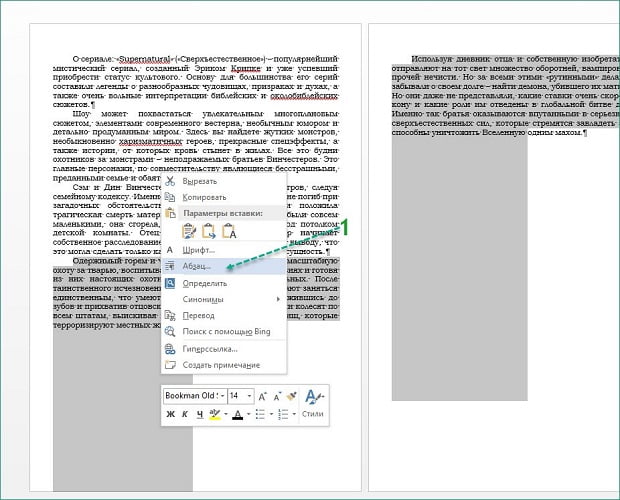Click the underlined word харизматичных
Viewport: 620px width, 500px height.
click(x=150, y=141)
